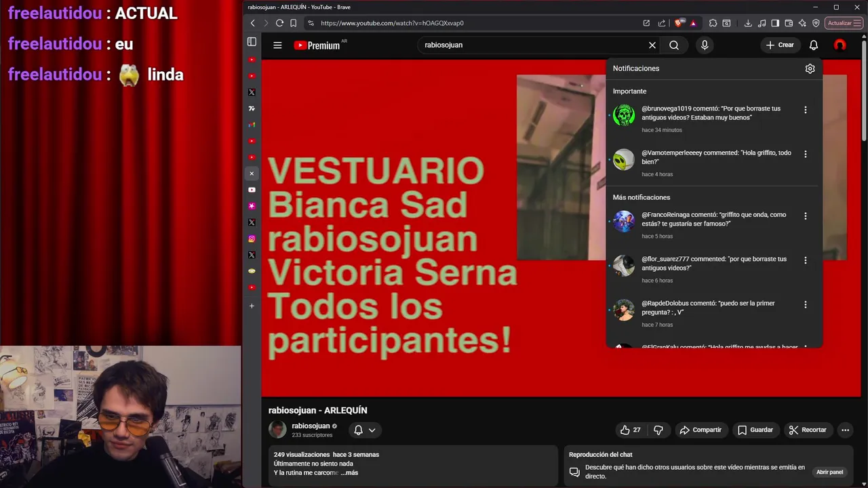Expand the subscription notification bell dropdown
Screen dimensions: 868x488
365,430
